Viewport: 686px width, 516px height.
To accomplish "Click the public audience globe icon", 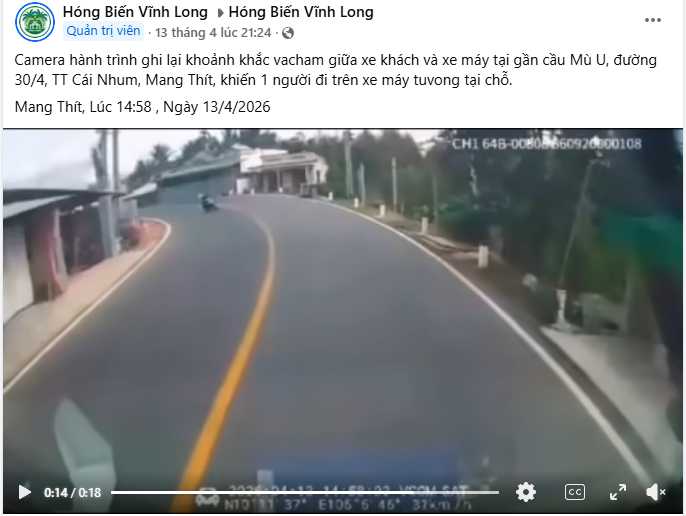I will coord(287,33).
